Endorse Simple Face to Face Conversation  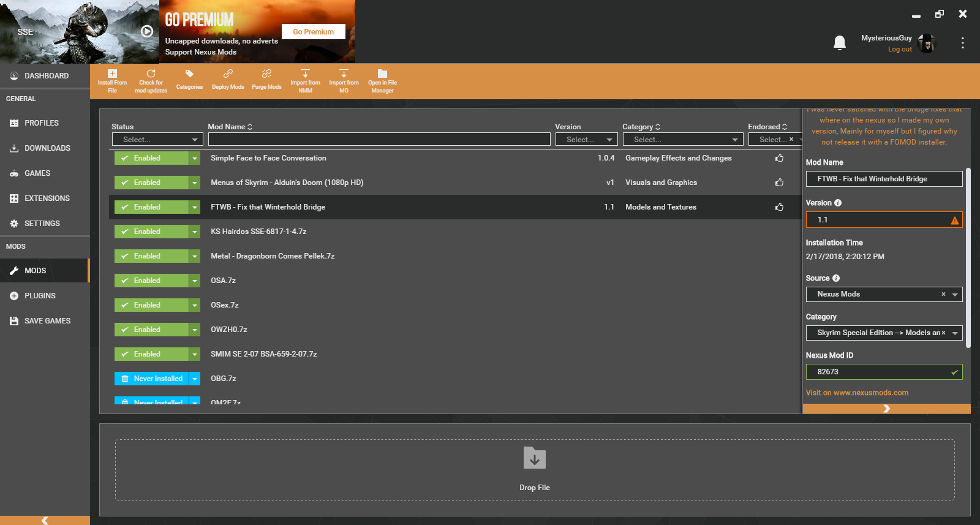point(779,158)
